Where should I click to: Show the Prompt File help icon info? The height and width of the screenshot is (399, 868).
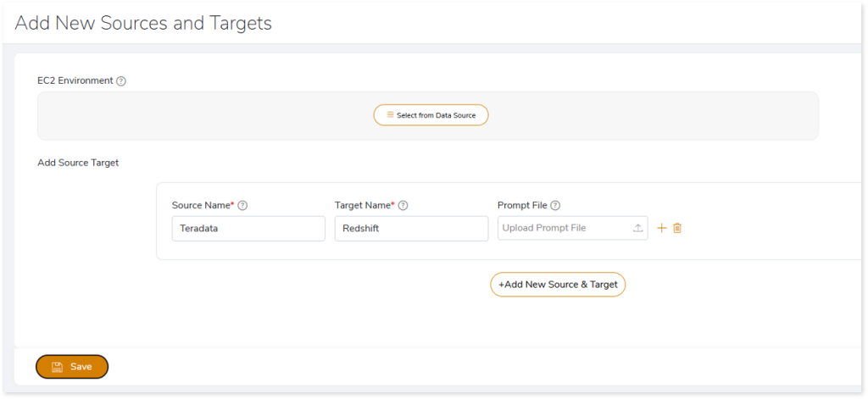click(x=556, y=205)
